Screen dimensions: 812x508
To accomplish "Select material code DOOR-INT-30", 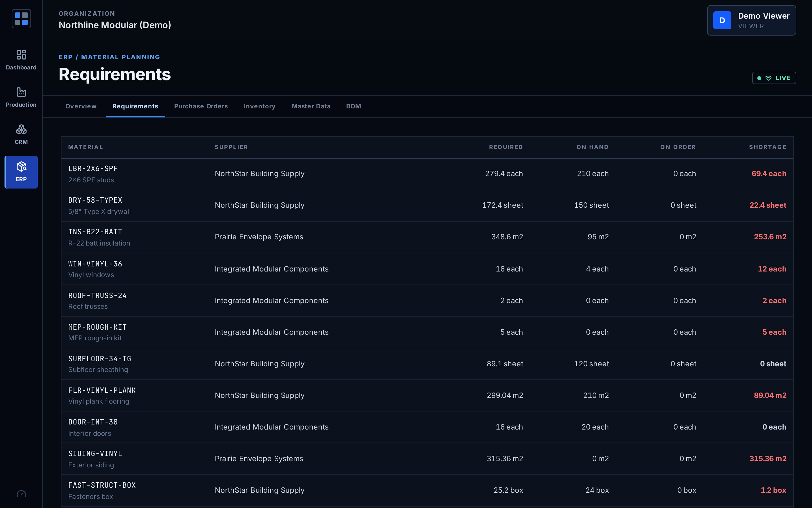I will point(93,422).
